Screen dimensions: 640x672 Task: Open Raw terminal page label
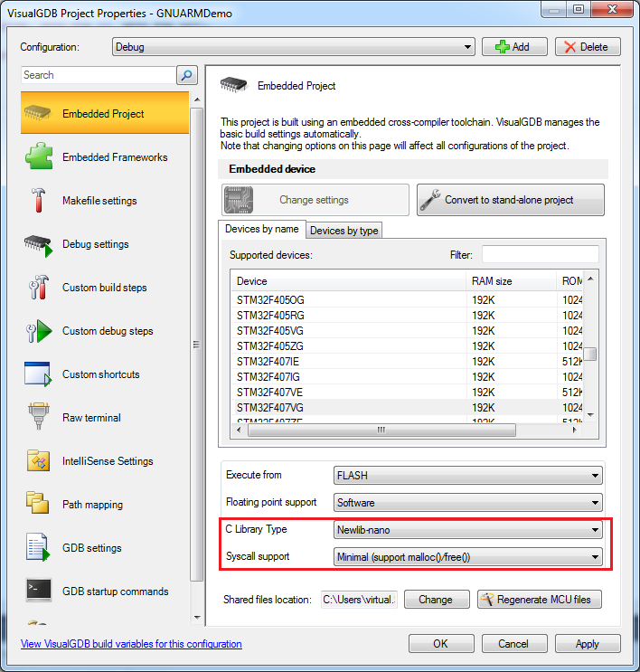91,418
